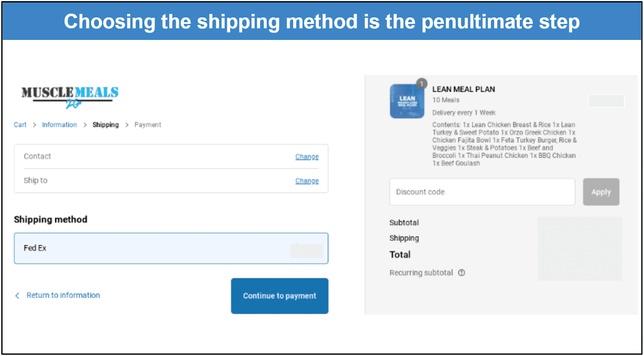Focus the Discount code field
Image resolution: width=644 pixels, height=356 pixels.
482,192
